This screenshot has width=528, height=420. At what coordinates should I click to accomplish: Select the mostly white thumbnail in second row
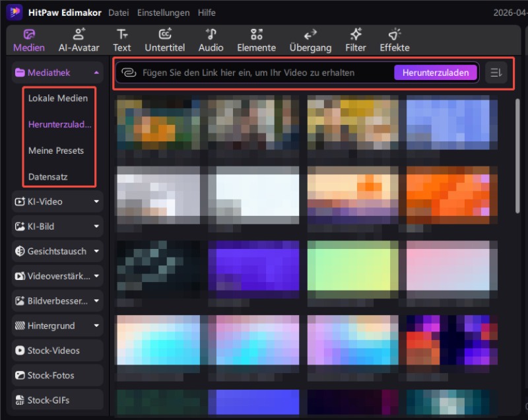253,195
